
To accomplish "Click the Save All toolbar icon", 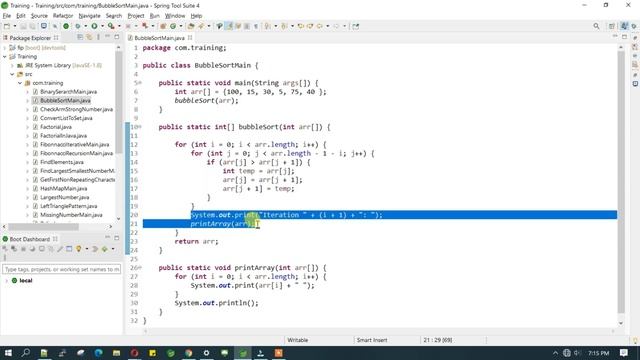I will pyautogui.click(x=32, y=26).
